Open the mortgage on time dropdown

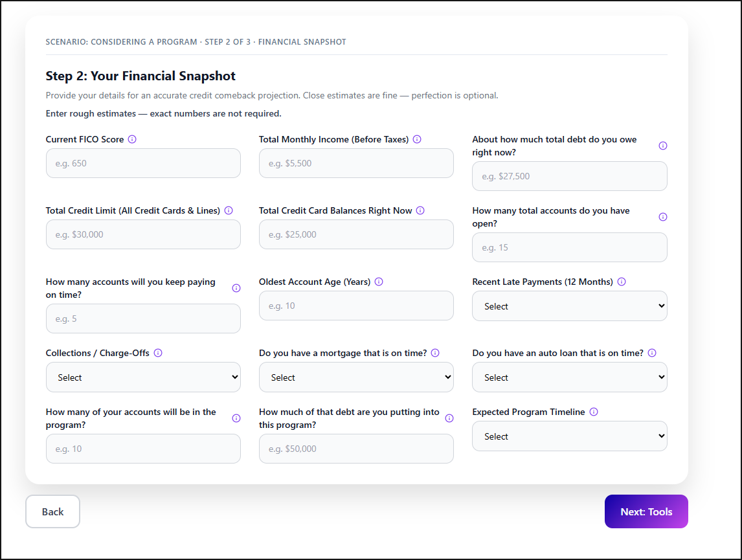[356, 377]
